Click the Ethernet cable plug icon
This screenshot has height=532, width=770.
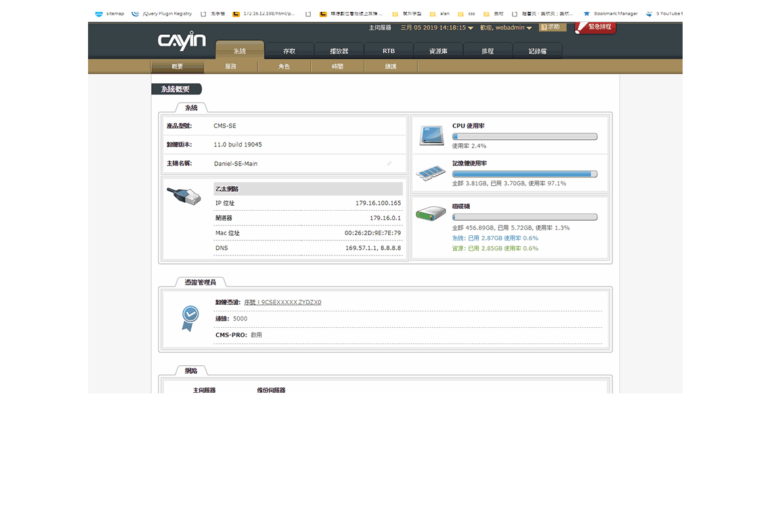184,196
